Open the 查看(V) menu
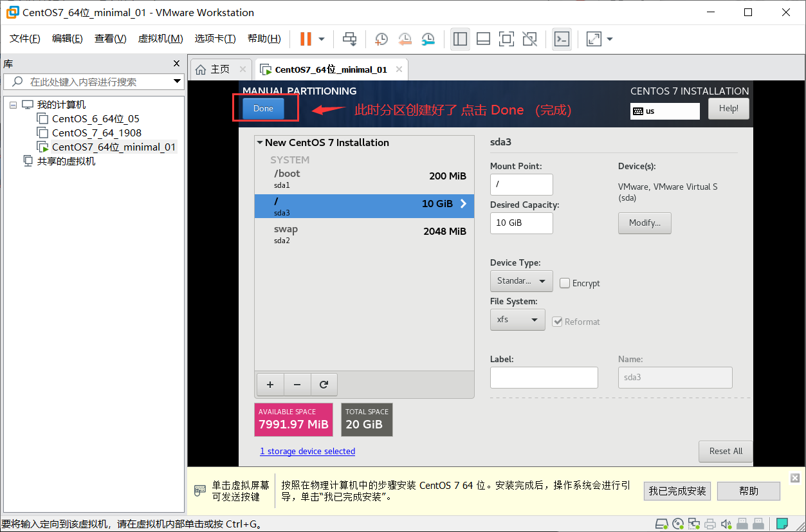This screenshot has height=532, width=806. tap(111, 39)
